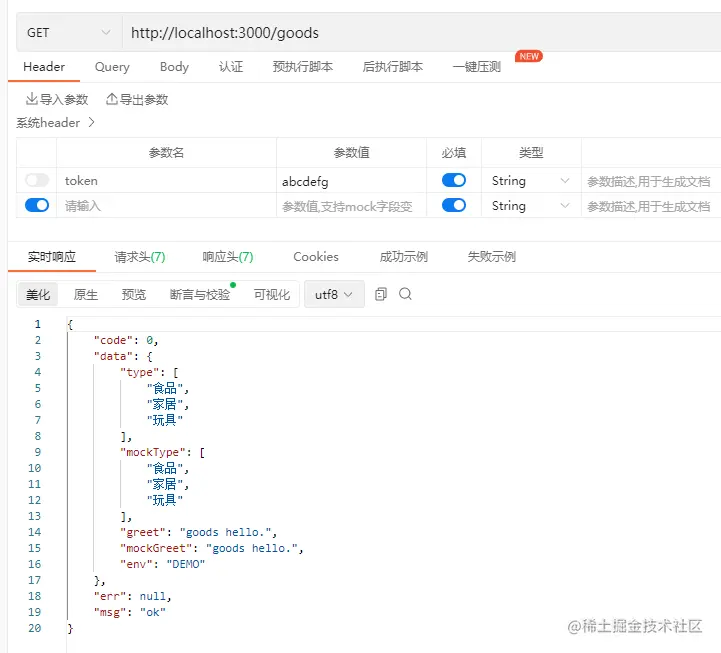Switch to the Query tab
This screenshot has height=653, width=721.
coord(112,67)
